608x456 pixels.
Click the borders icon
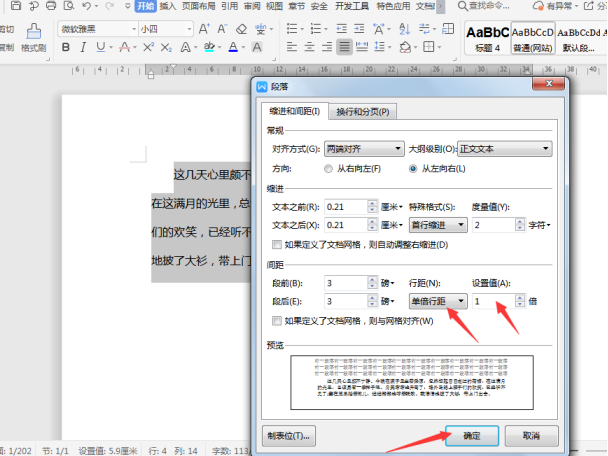tap(429, 47)
